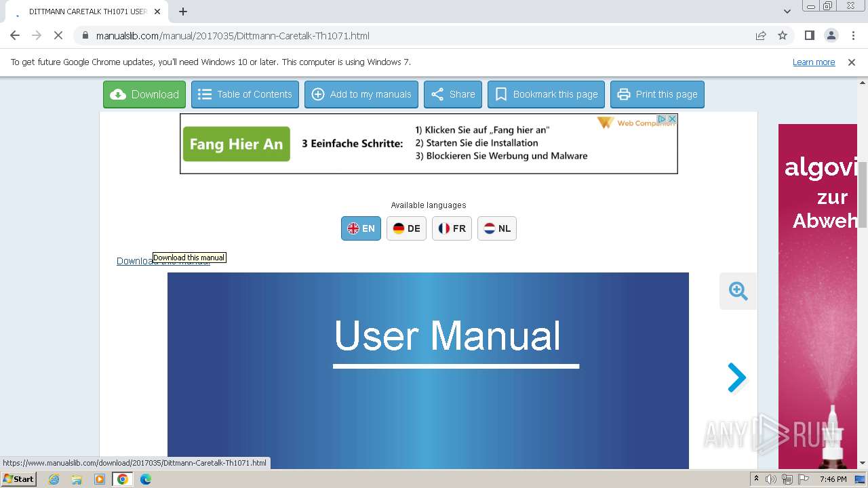Image resolution: width=868 pixels, height=488 pixels.
Task: Select the Chrome taskbar icon
Action: (x=123, y=479)
